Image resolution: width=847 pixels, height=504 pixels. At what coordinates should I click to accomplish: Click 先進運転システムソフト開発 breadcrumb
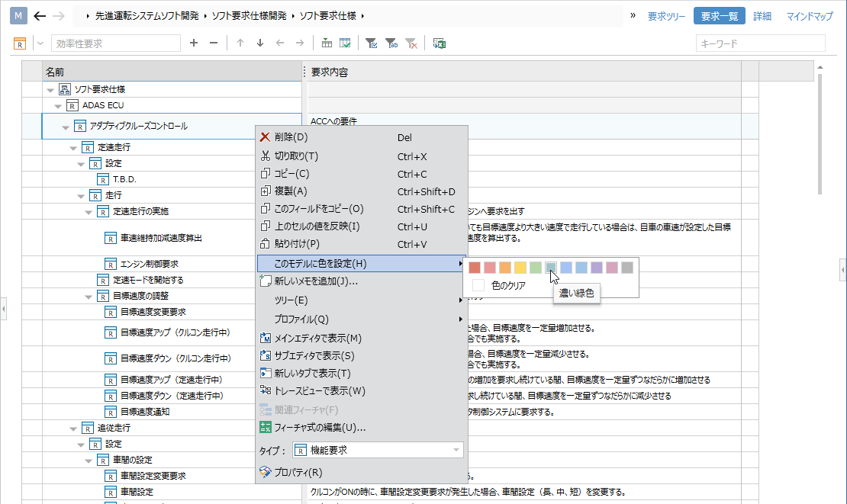[x=147, y=16]
